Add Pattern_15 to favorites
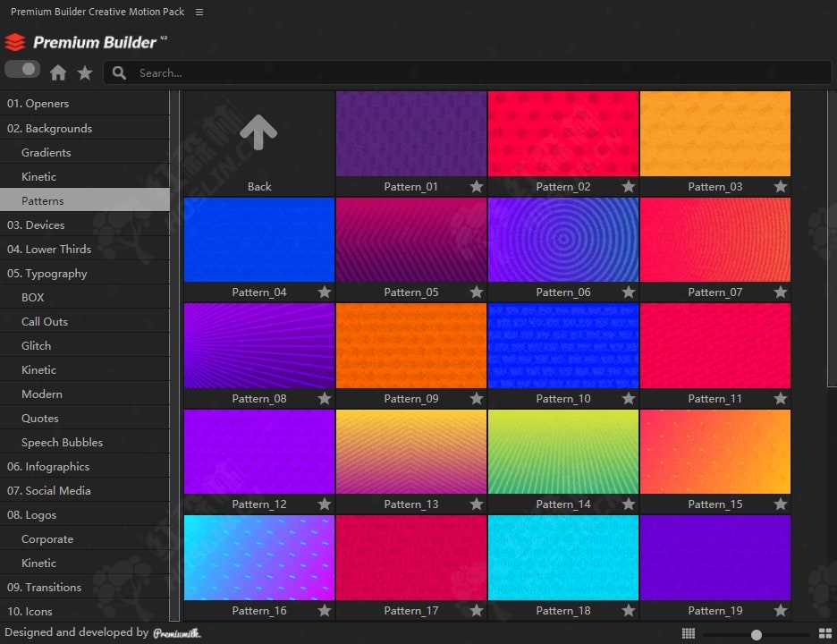Viewport: 837px width, 644px height. (781, 504)
